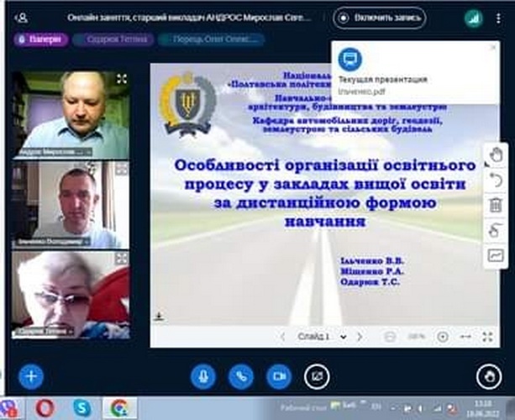
Task: Select the Pan hand tool
Action: click(x=496, y=155)
